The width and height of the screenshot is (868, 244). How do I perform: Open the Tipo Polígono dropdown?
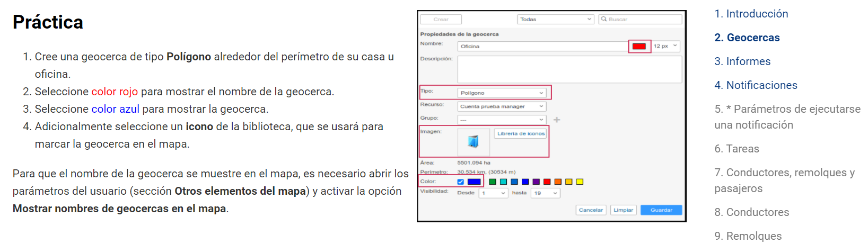502,93
